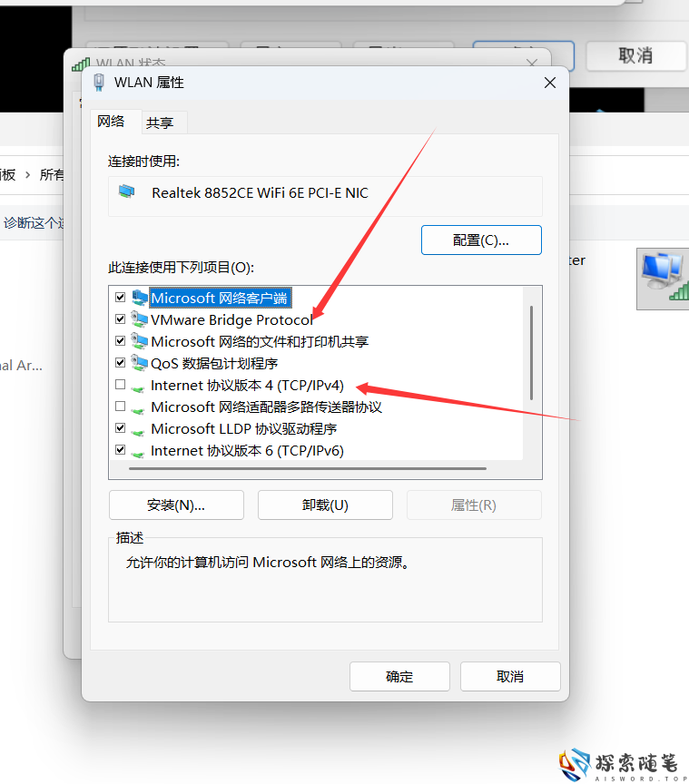Click the Realtek network adapter icon
The image size is (689, 784).
126,191
